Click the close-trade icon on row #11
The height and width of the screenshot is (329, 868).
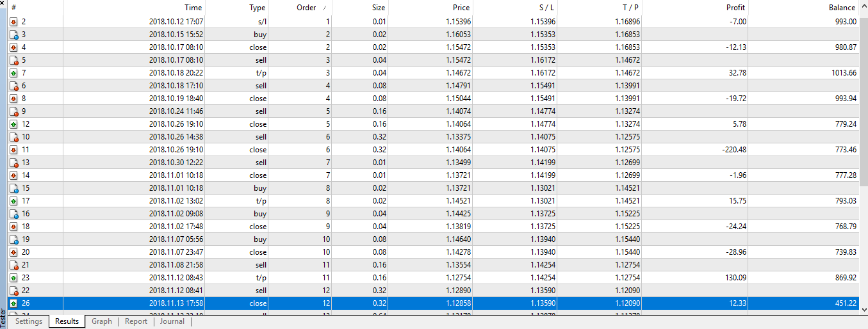pos(14,150)
